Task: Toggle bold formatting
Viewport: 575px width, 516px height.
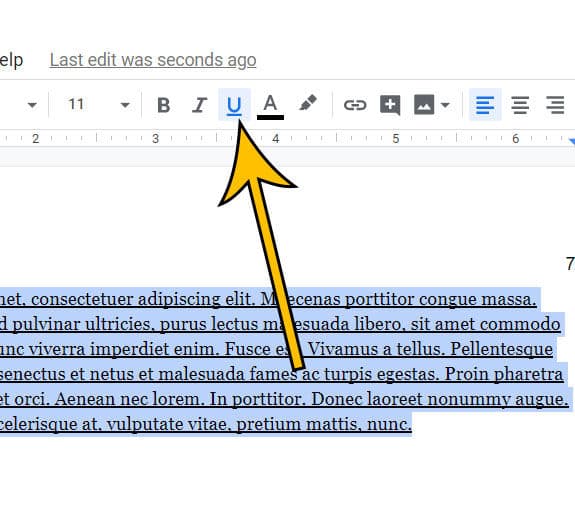Action: [x=164, y=105]
